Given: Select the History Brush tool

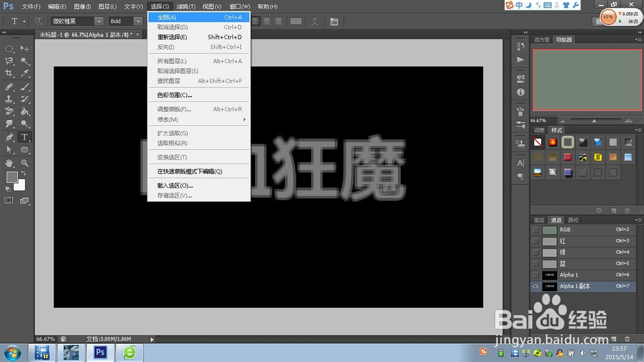Looking at the screenshot, I should click(x=24, y=99).
